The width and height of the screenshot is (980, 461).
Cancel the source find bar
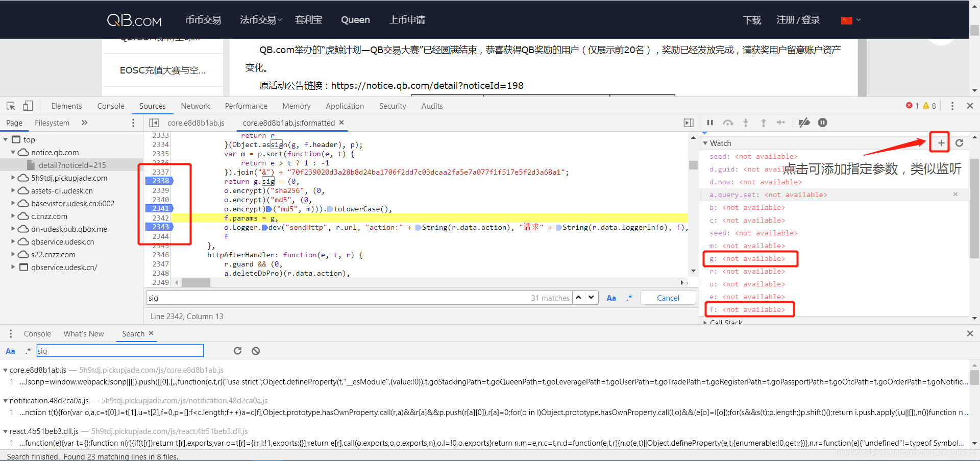tap(668, 298)
